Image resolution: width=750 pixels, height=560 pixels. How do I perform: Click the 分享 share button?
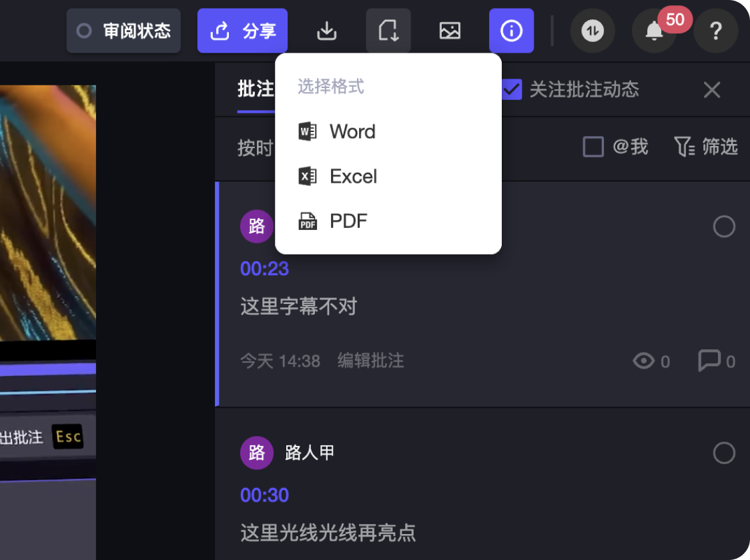[x=242, y=31]
